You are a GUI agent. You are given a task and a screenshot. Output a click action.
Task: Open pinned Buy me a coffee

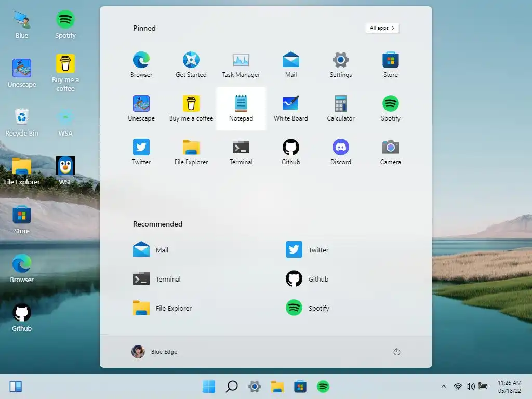(x=191, y=109)
